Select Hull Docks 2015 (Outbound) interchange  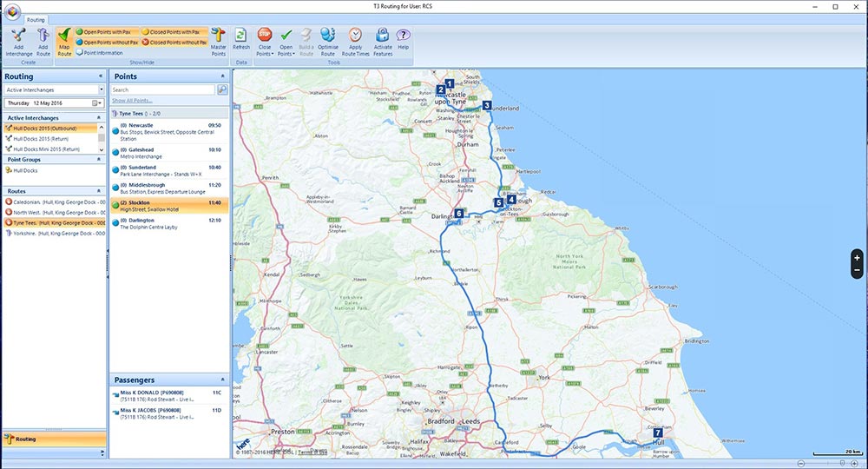coord(50,129)
